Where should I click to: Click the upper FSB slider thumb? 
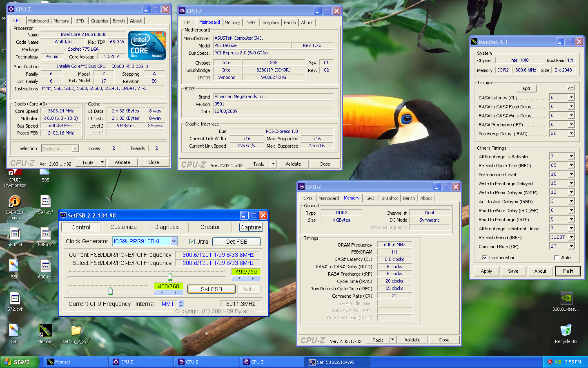(170, 276)
